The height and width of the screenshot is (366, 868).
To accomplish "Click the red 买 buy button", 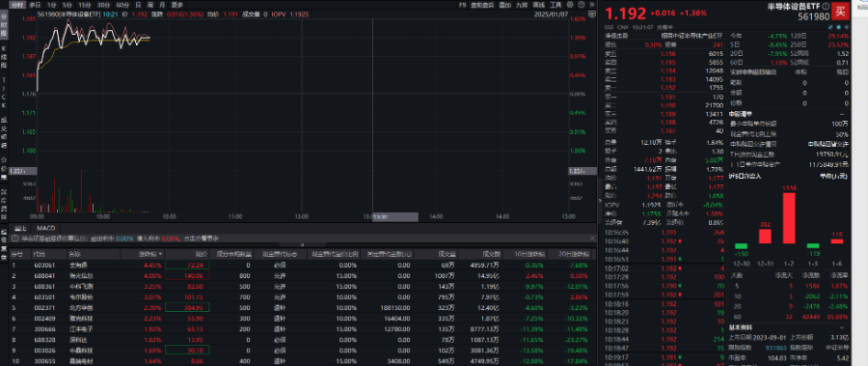I will click(x=840, y=11).
